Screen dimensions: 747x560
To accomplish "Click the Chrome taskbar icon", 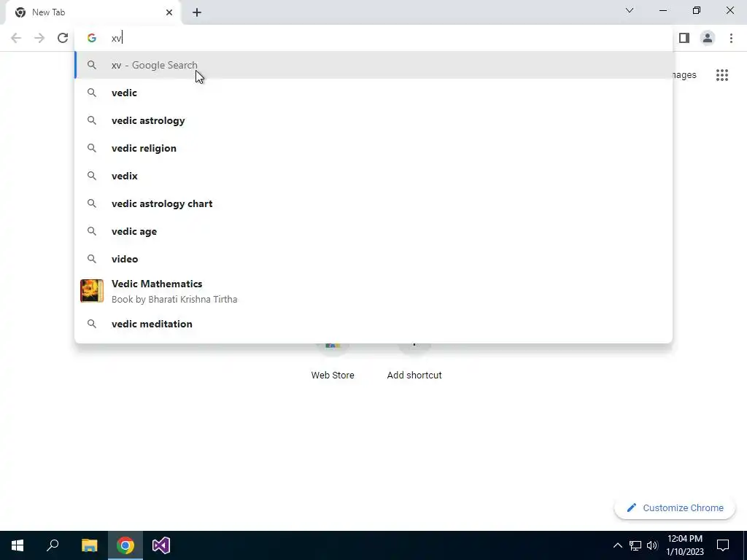I will coord(125,545).
